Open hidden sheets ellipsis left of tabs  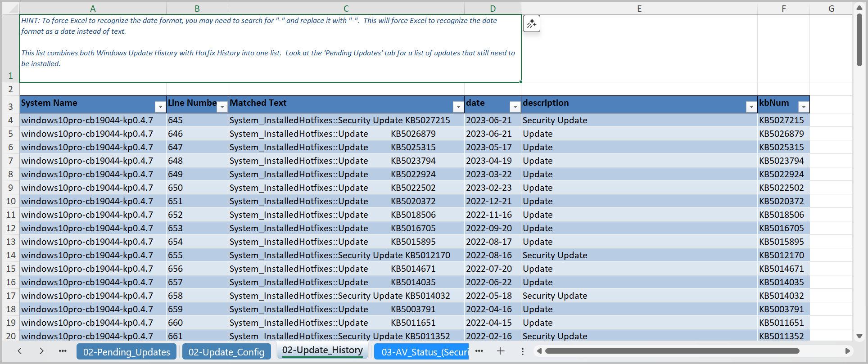(63, 351)
